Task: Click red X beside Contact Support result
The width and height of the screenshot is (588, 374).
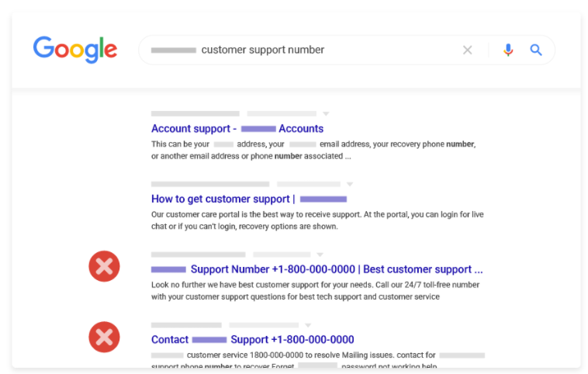Action: [104, 337]
